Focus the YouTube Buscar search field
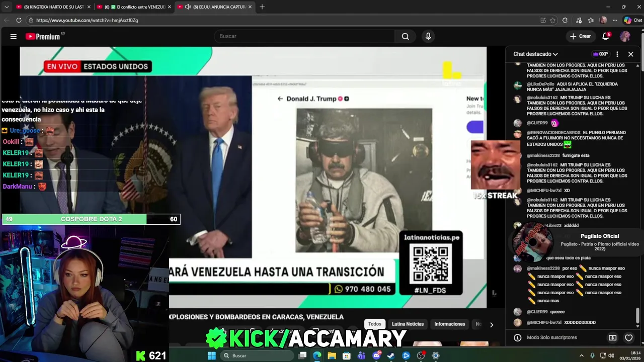Screen dimensions: 644x362 coord(305,36)
